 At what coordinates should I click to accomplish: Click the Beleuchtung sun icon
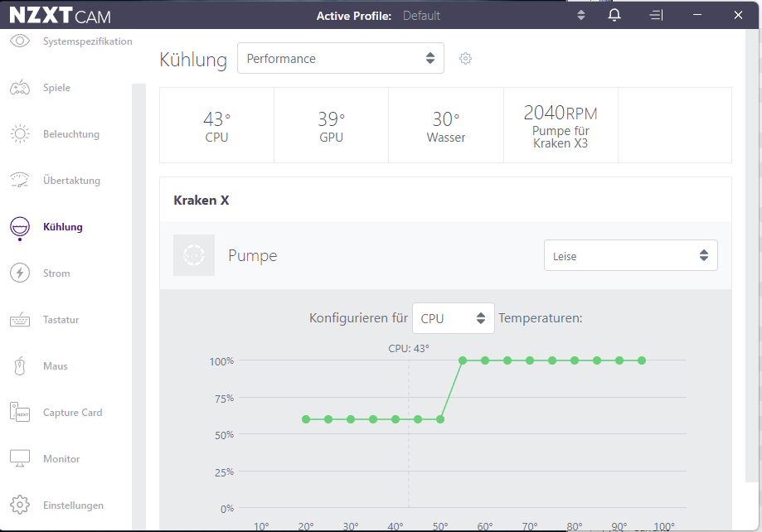click(x=20, y=133)
